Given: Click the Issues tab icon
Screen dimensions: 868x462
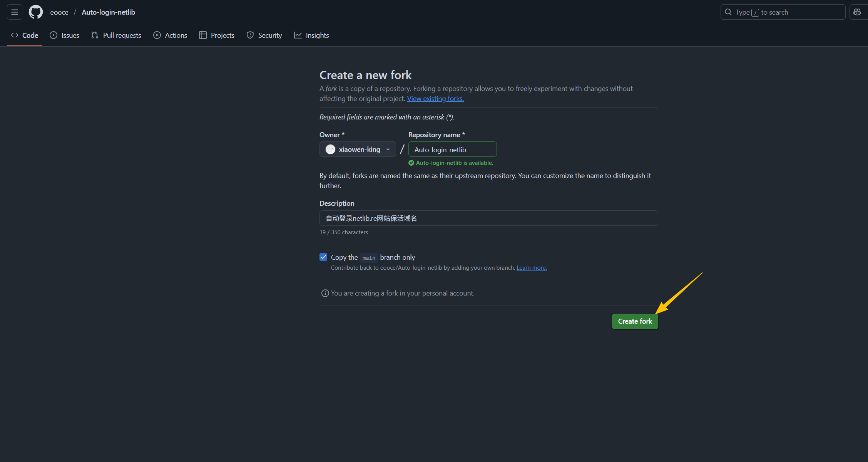Looking at the screenshot, I should tap(54, 35).
